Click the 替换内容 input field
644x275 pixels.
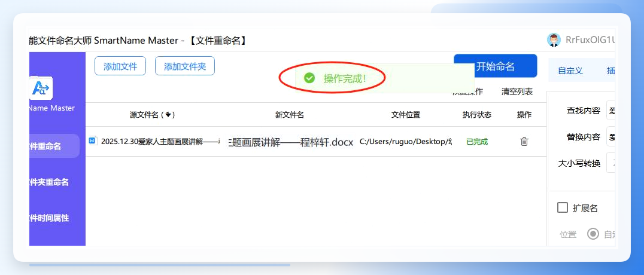(x=610, y=137)
